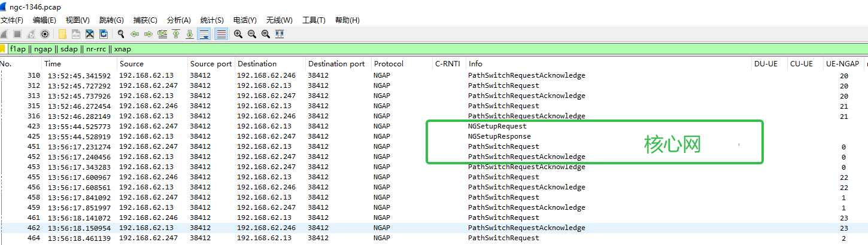Open the 电话(Y) menu
Image resolution: width=868 pixels, height=245 pixels.
pyautogui.click(x=245, y=20)
